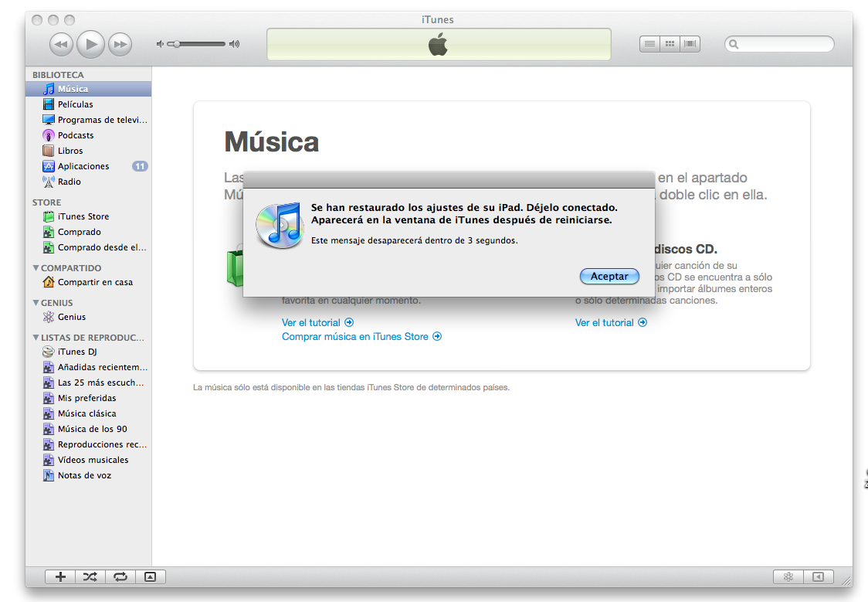
Task: Open Notas de voz playlist
Action: pos(89,476)
